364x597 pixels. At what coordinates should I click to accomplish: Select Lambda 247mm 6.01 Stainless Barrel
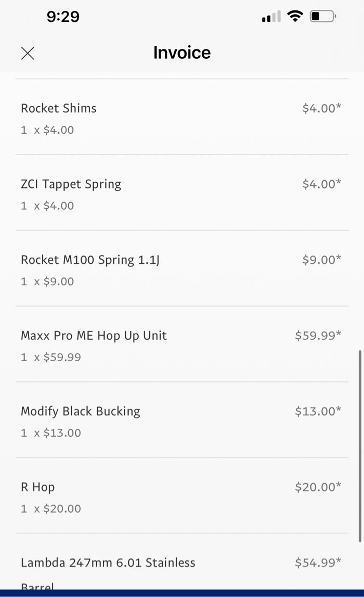(x=108, y=563)
